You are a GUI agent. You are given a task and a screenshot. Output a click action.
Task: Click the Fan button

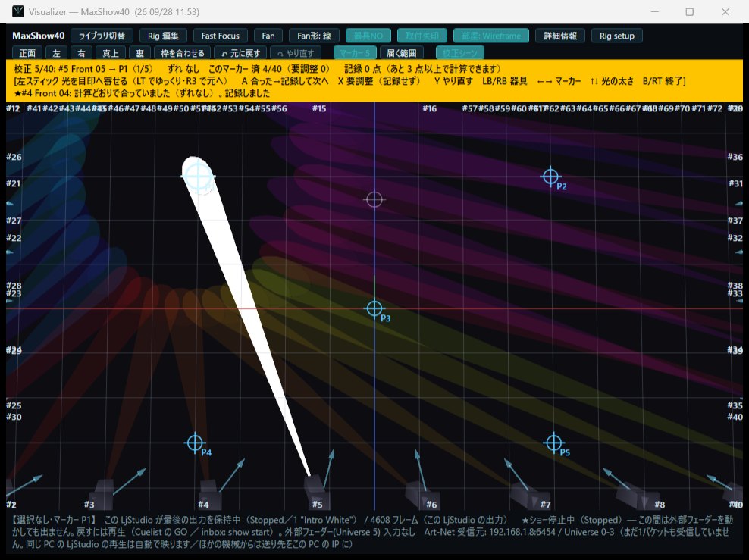pyautogui.click(x=268, y=36)
